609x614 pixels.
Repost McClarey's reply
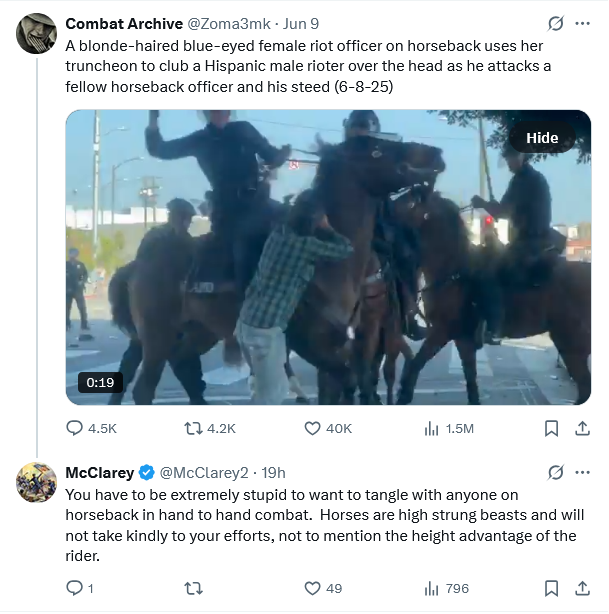(x=194, y=588)
